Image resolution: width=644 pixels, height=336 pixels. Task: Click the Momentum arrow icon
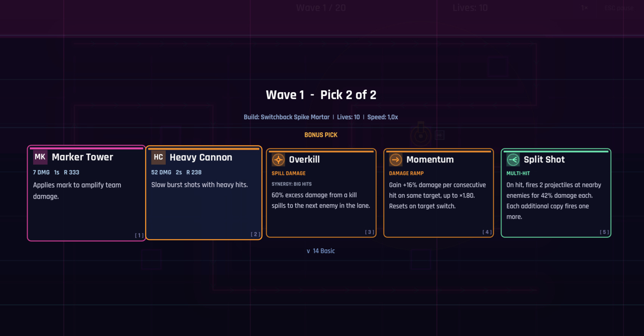[x=396, y=160]
